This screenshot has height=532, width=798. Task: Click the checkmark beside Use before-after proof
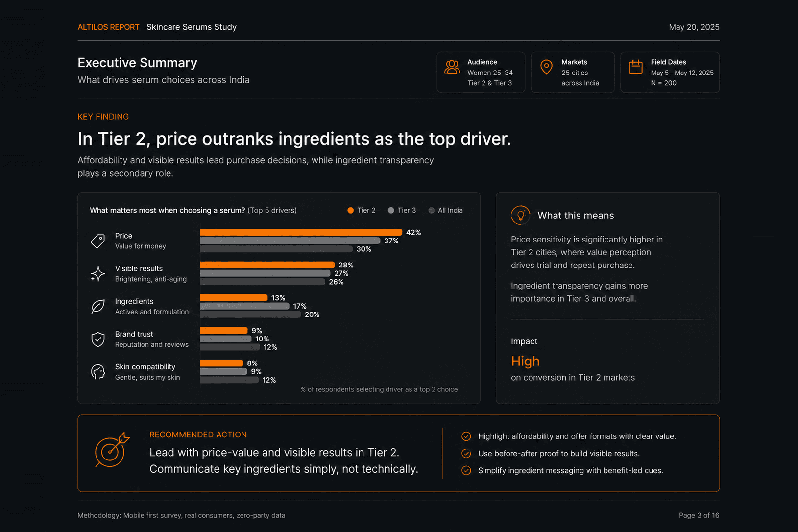tap(466, 454)
